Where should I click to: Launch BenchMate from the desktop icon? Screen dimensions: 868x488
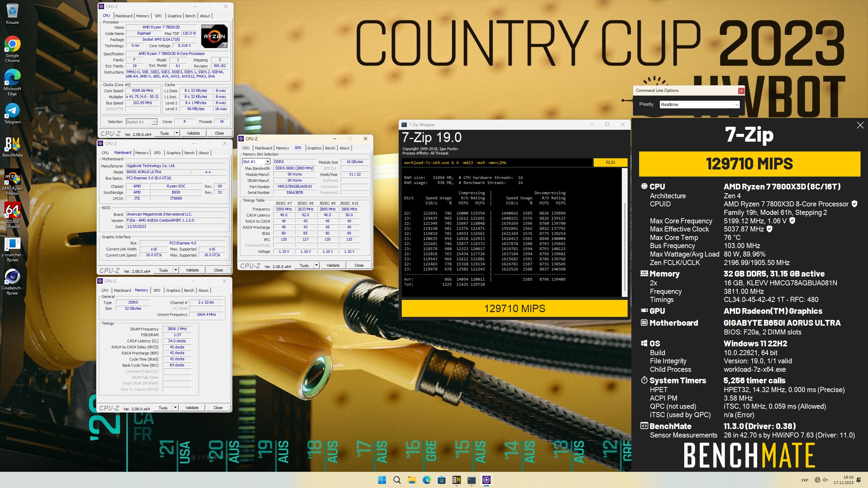coord(13,147)
